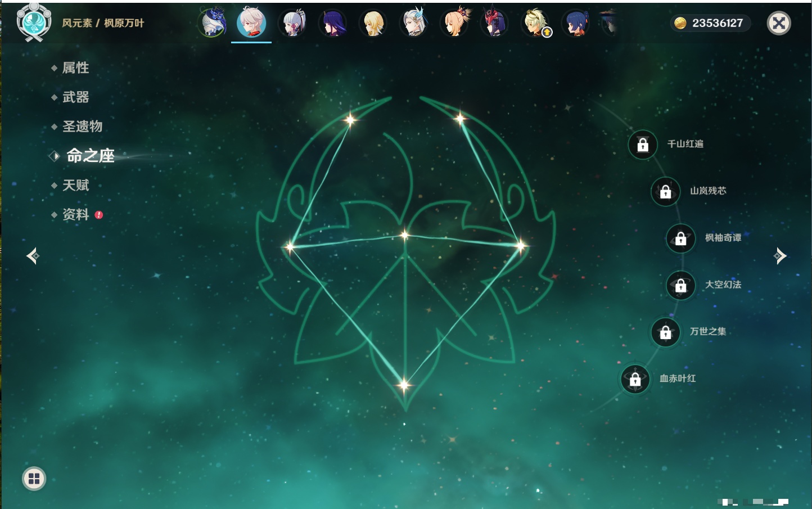This screenshot has width=812, height=509.
Task: Open the 武器 weapon menu
Action: coord(75,97)
